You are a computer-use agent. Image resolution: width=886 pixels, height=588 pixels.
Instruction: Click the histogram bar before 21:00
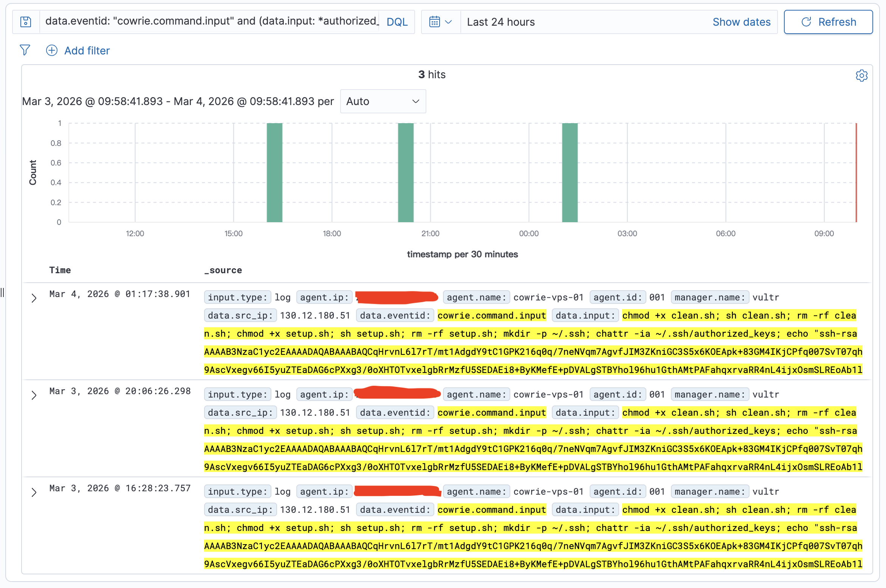pyautogui.click(x=406, y=172)
